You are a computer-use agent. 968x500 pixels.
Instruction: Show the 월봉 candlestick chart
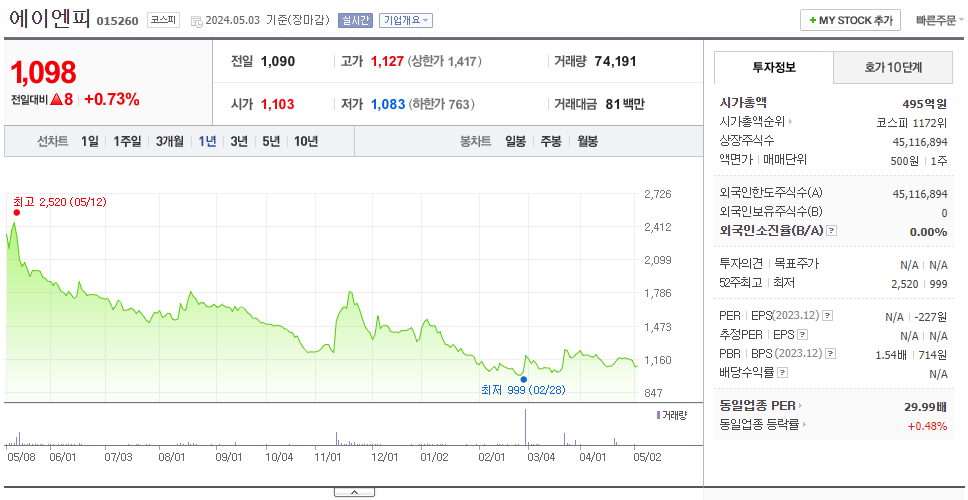tap(587, 141)
